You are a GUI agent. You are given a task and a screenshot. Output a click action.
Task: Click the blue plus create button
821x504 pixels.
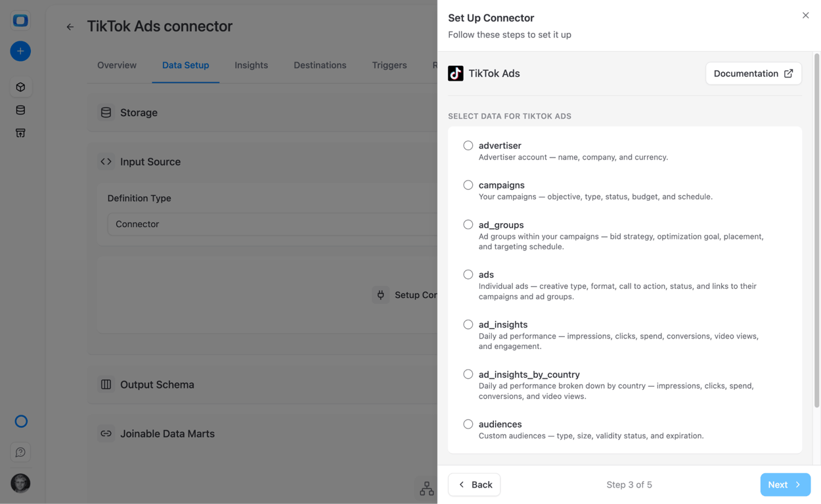click(20, 51)
